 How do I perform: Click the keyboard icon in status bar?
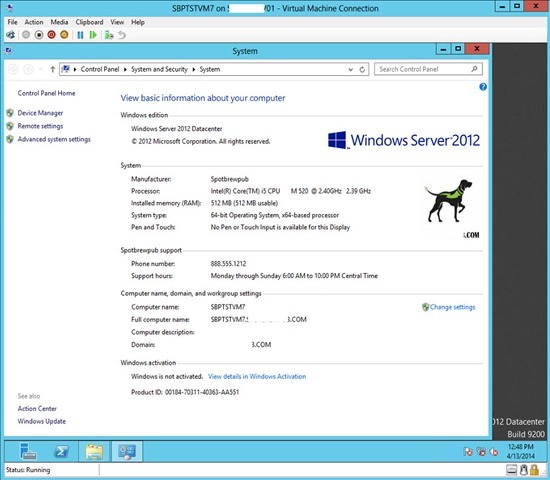pyautogui.click(x=511, y=470)
